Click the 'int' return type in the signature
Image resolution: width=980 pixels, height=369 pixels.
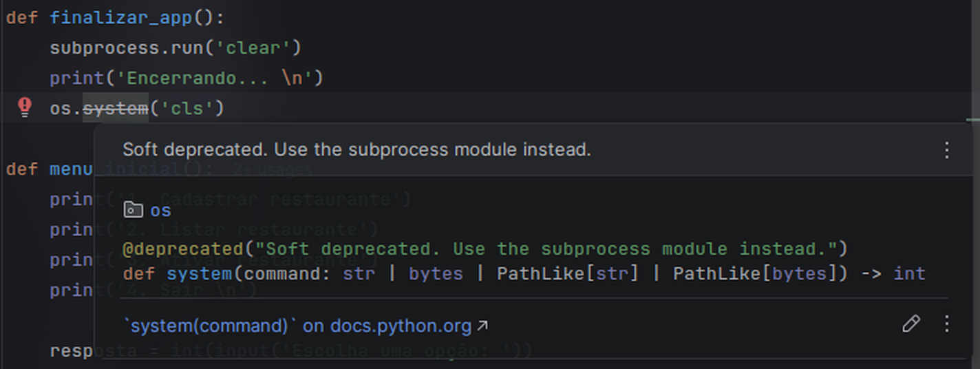pos(910,273)
